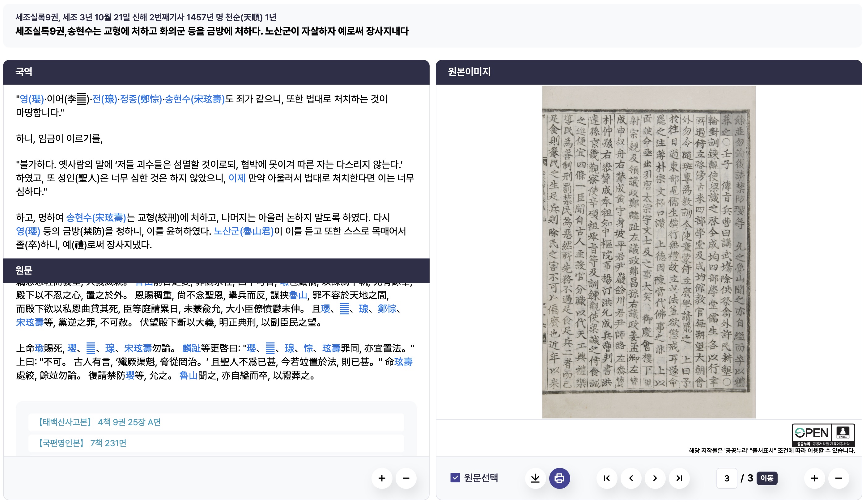Go to the previous image page

point(631,478)
